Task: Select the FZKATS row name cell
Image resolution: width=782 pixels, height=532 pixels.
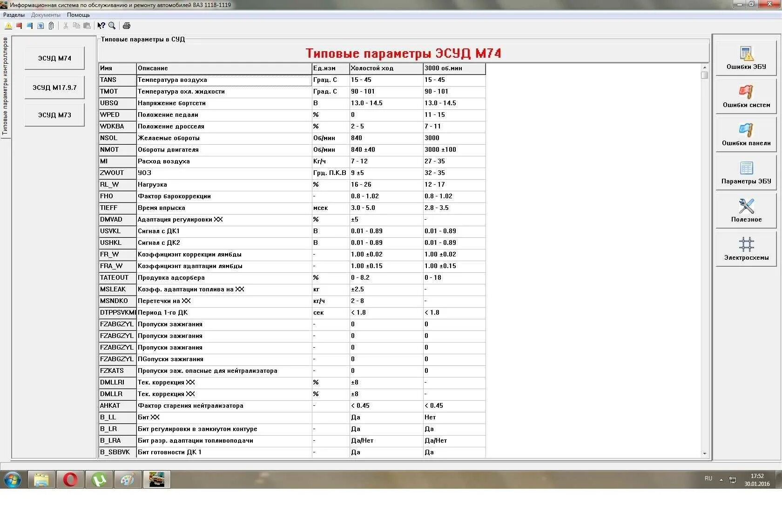Action: 117,371
